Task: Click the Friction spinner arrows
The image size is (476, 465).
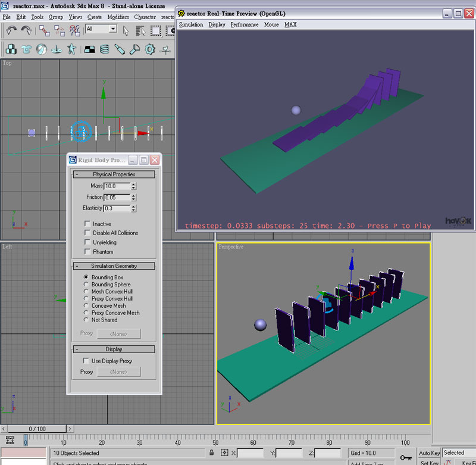Action: 133,197
